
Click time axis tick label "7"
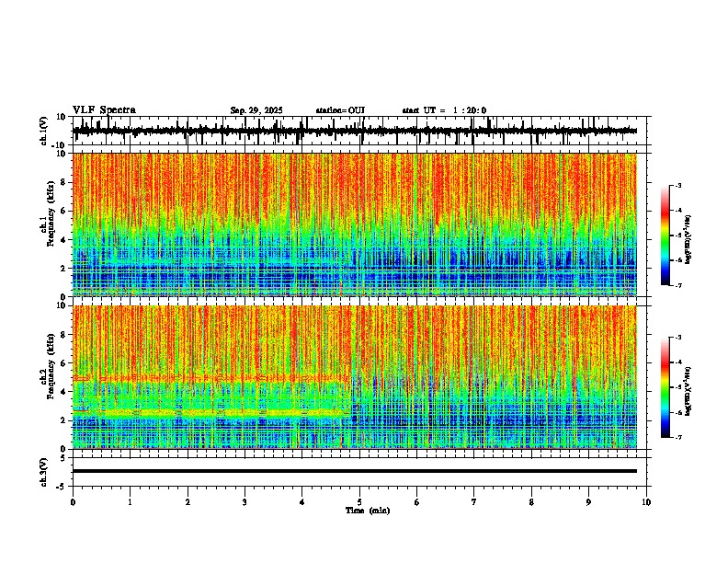click(474, 502)
